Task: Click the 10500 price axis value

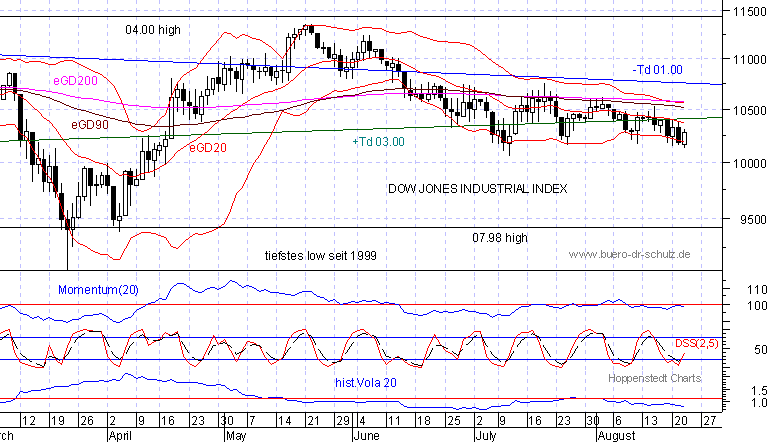Action: (x=749, y=111)
